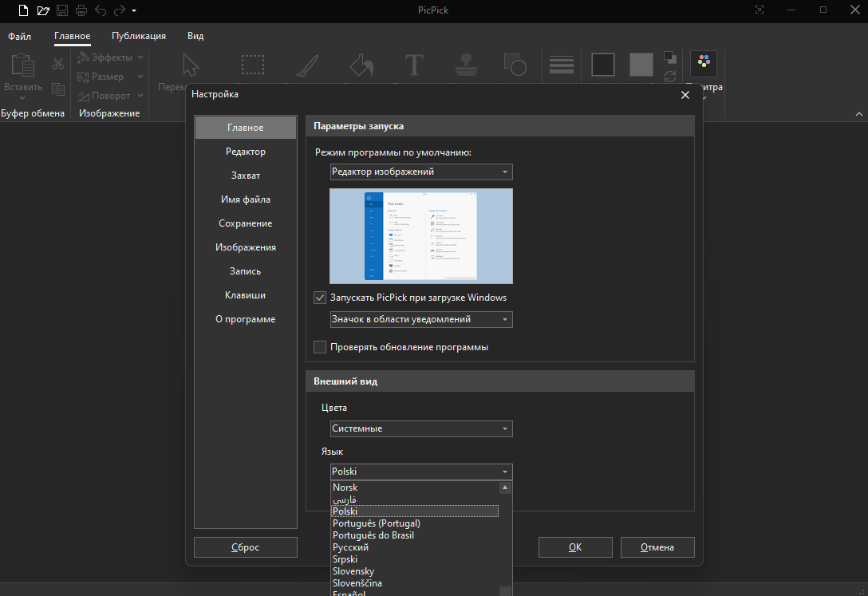Screen dimensions: 868x596
Task: Collapse the ribbon with the chevron icon
Action: (858, 114)
